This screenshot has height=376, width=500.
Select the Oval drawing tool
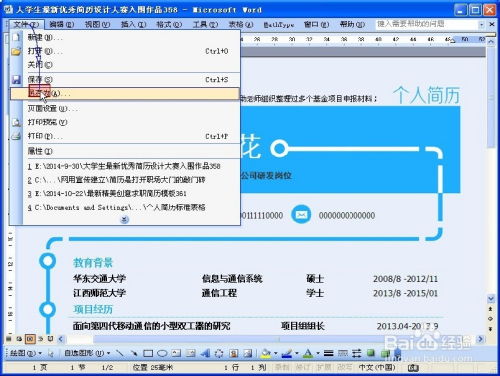point(162,353)
